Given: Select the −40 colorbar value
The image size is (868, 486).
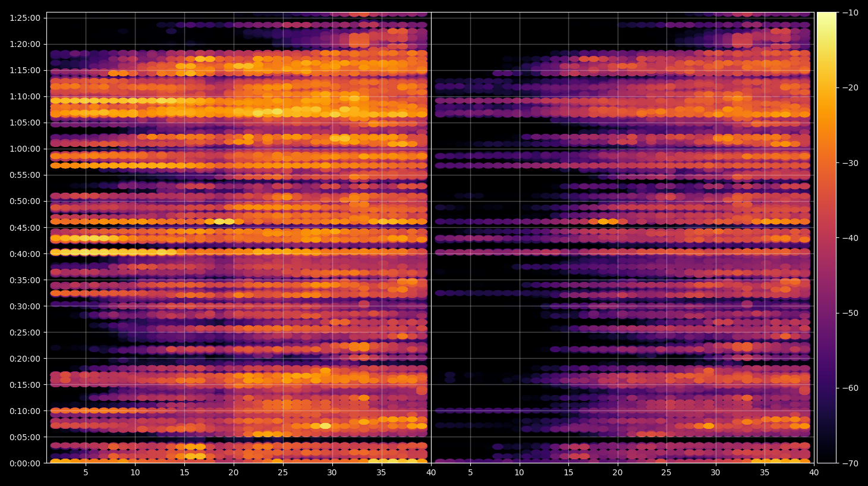Looking at the screenshot, I should pyautogui.click(x=850, y=238).
